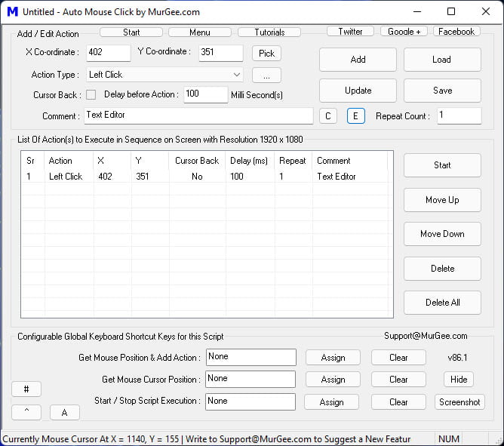This screenshot has height=446, width=504.
Task: Click the Update action button
Action: point(358,91)
